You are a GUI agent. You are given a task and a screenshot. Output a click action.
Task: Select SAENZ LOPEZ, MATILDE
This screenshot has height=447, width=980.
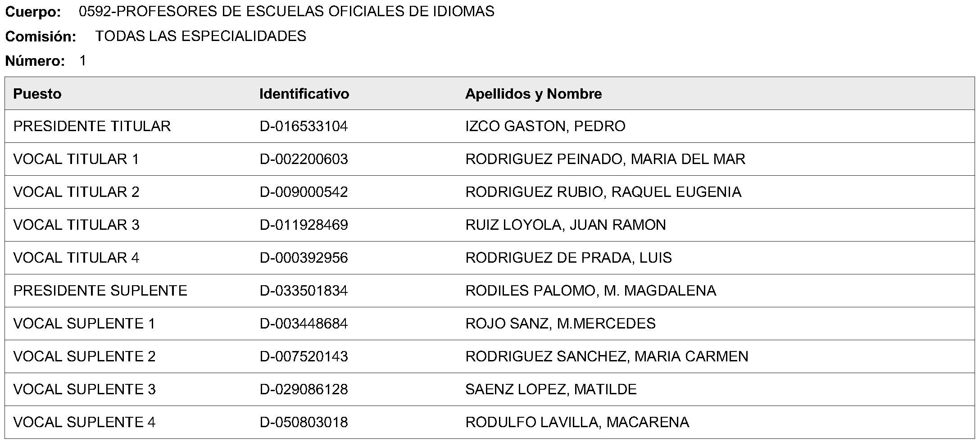click(551, 389)
